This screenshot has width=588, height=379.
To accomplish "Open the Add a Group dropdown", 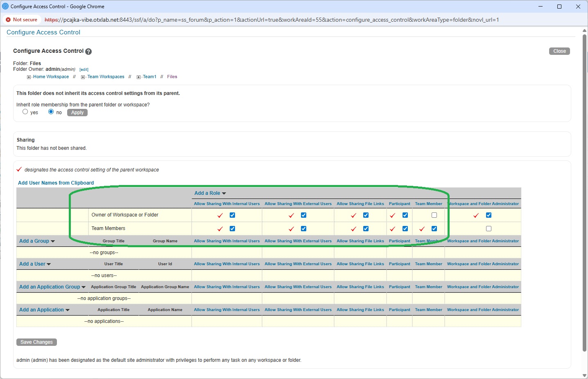I will point(37,241).
